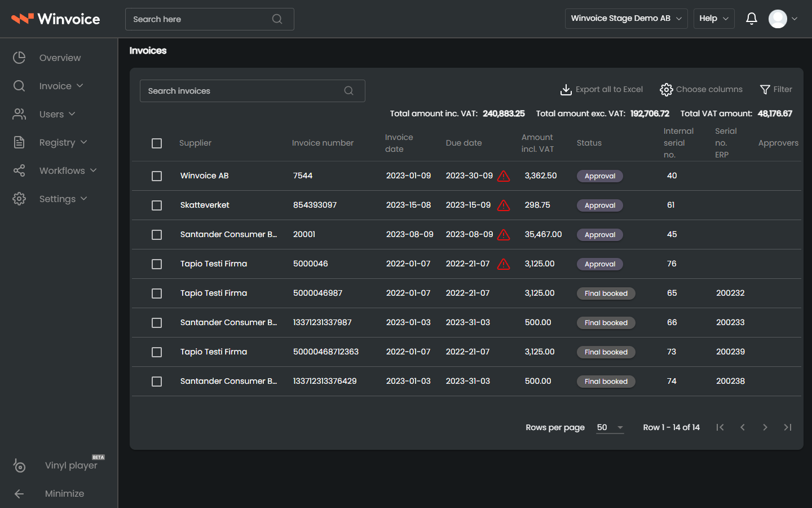Click Choose columns label
Image resolution: width=812 pixels, height=508 pixels.
click(709, 89)
